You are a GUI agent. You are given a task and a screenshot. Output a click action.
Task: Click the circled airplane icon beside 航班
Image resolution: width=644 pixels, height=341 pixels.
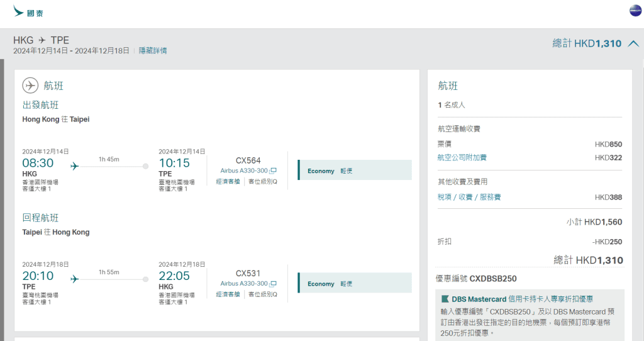[30, 86]
